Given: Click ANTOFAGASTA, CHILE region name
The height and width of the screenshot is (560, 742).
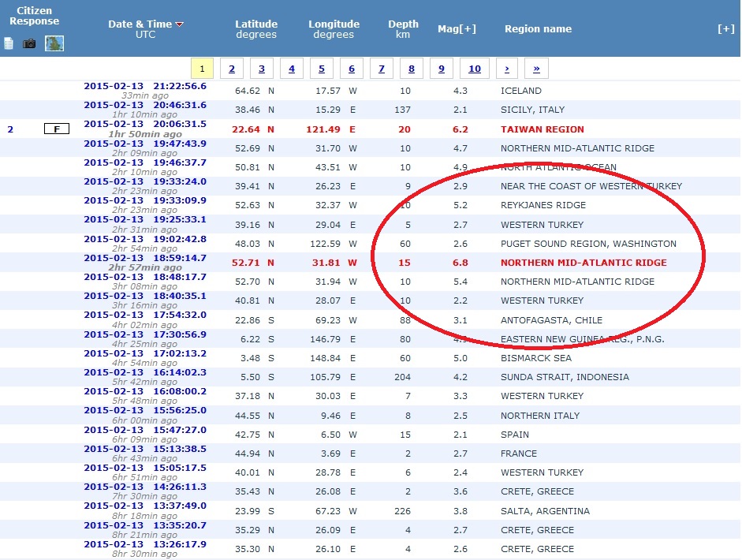Looking at the screenshot, I should [x=552, y=320].
